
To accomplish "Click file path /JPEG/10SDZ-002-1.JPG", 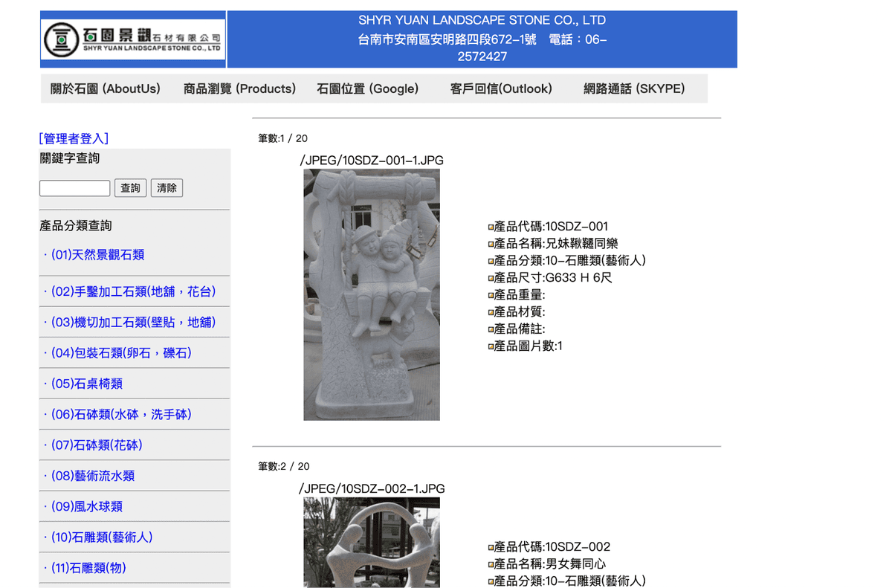I will point(372,488).
